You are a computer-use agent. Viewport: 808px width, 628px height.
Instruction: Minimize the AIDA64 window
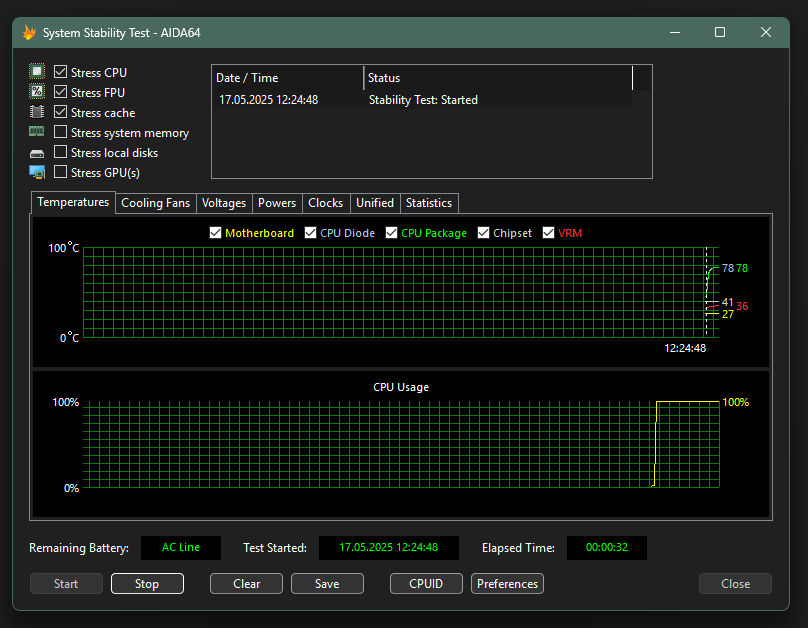(675, 32)
